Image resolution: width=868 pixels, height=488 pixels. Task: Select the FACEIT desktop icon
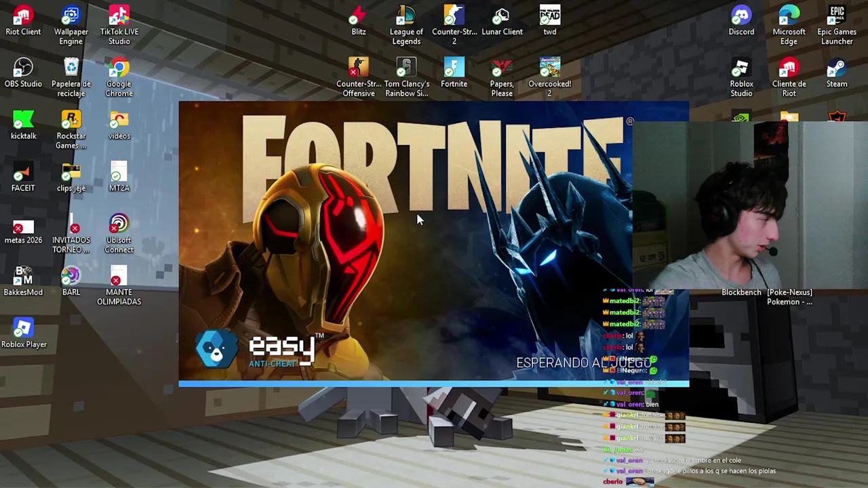click(x=23, y=178)
